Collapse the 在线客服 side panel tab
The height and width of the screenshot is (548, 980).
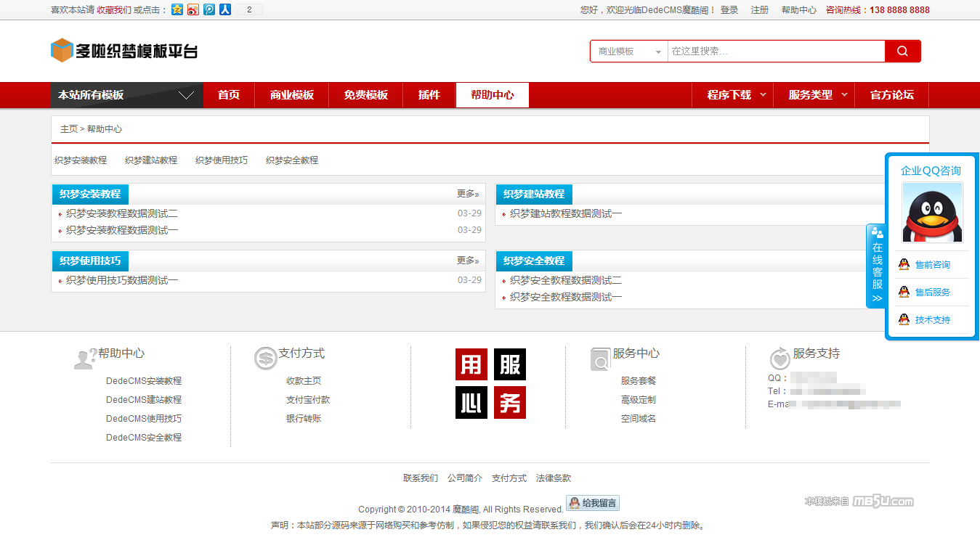(x=877, y=266)
